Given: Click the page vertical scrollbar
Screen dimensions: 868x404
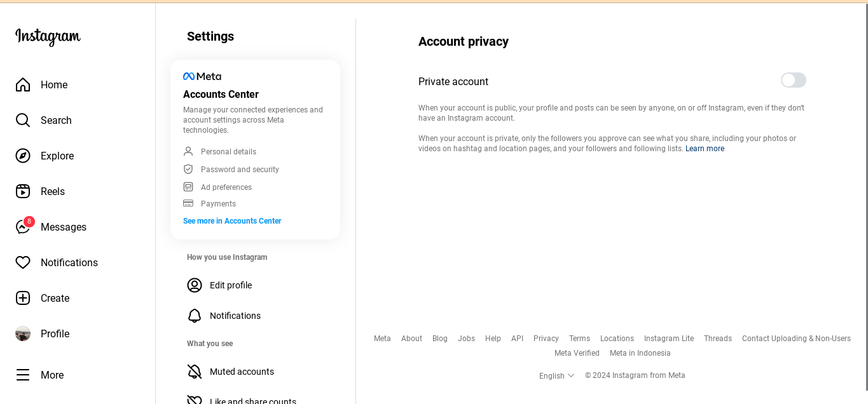Looking at the screenshot, I should [x=865, y=196].
